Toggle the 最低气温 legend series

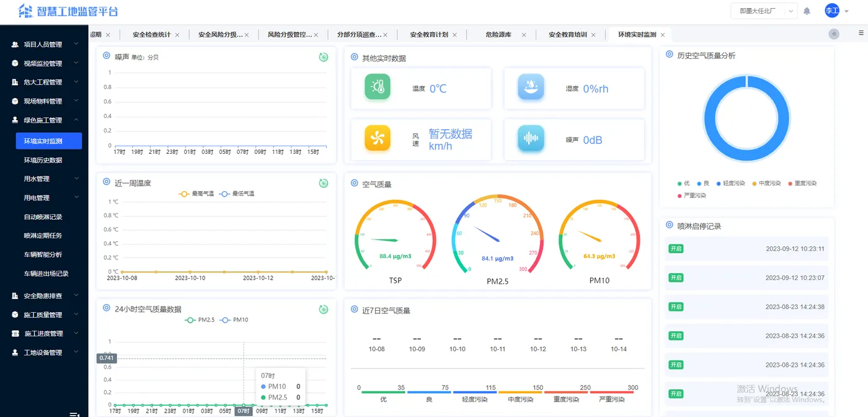coord(237,194)
